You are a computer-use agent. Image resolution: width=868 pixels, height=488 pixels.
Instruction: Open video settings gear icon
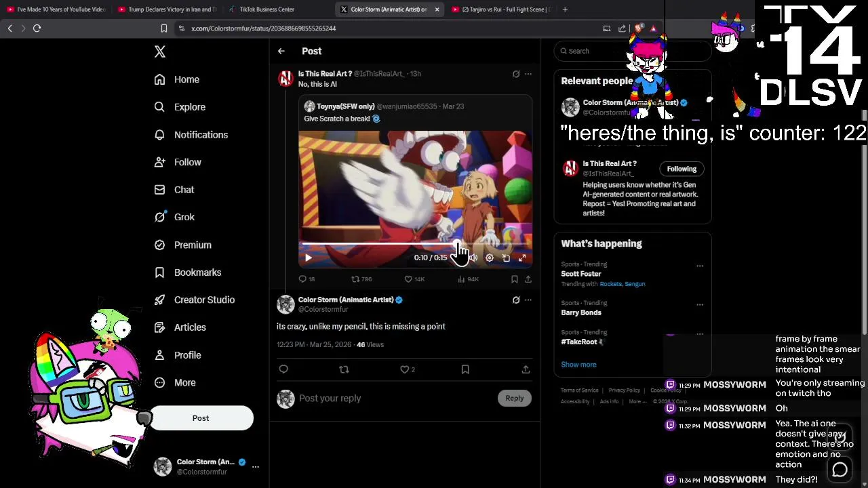(x=490, y=258)
